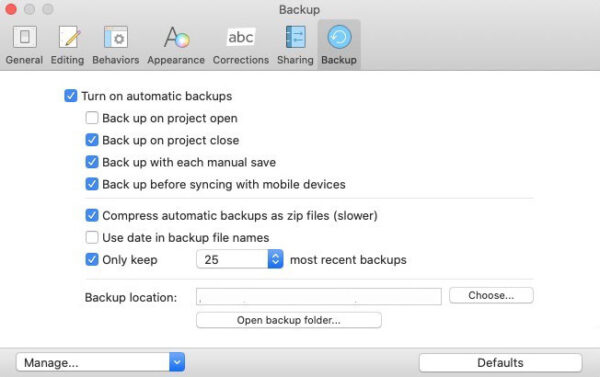Image resolution: width=600 pixels, height=377 pixels.
Task: Open the Editing preferences pencil icon
Action: [x=70, y=37]
